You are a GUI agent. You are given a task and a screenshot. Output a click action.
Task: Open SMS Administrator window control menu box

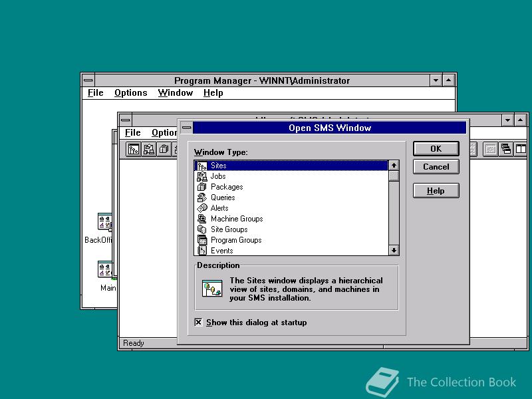point(126,120)
